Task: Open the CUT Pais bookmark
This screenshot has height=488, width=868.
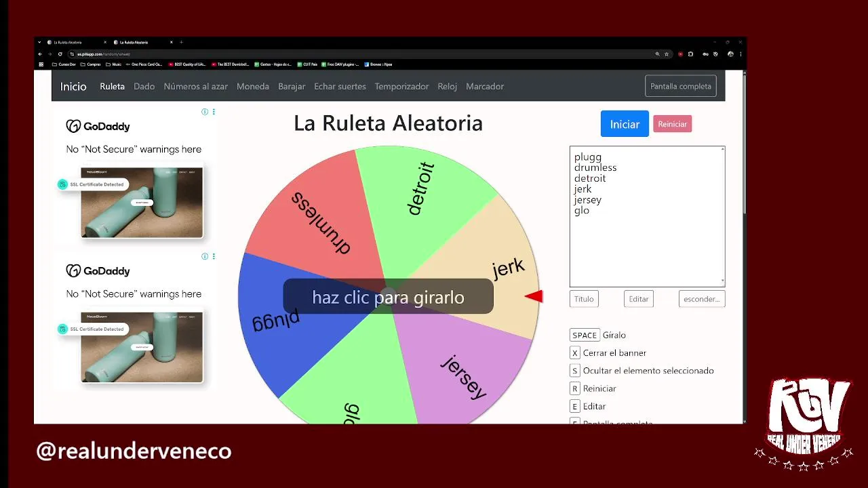Action: 307,64
